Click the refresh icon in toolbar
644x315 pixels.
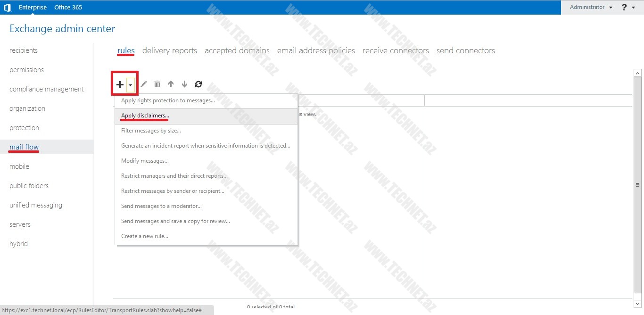(x=198, y=84)
